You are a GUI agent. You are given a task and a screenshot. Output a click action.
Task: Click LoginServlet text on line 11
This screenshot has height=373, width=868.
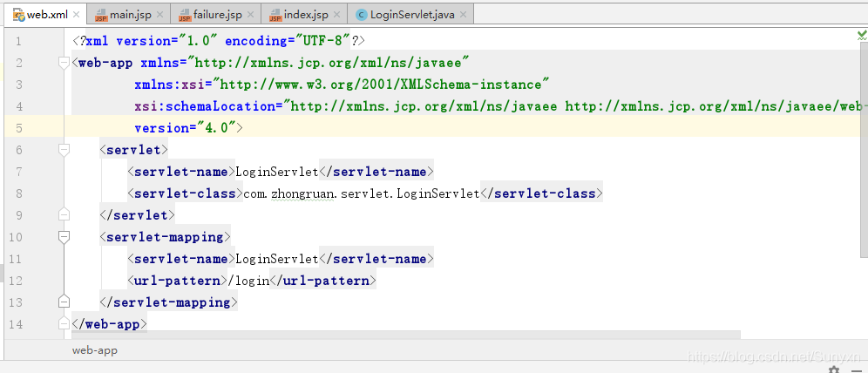click(277, 259)
